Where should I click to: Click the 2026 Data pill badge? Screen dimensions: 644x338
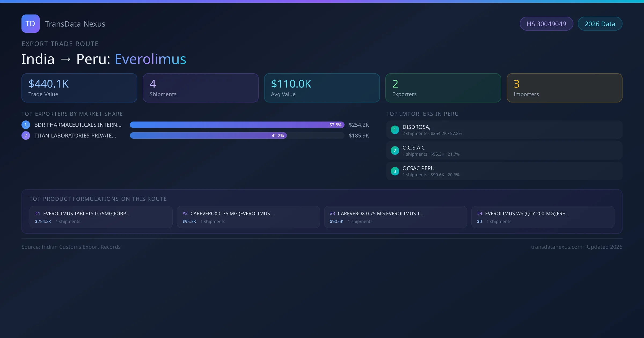[x=600, y=24]
